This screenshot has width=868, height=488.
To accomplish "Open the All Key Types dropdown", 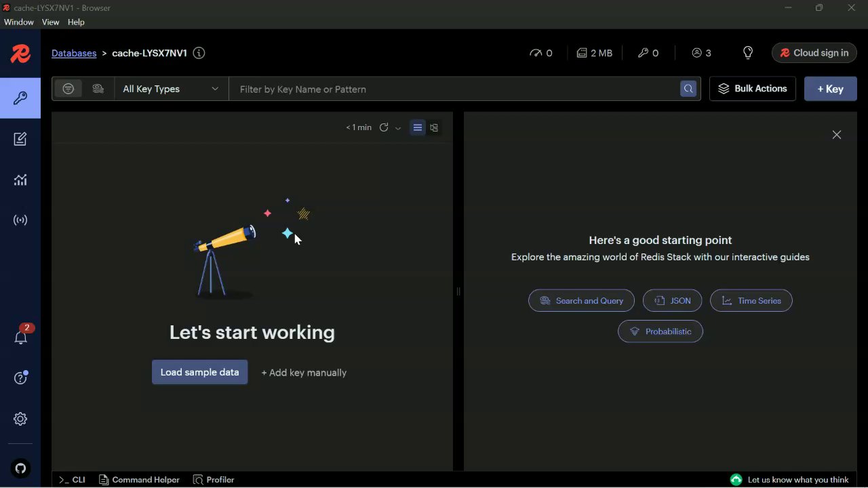I will point(171,89).
